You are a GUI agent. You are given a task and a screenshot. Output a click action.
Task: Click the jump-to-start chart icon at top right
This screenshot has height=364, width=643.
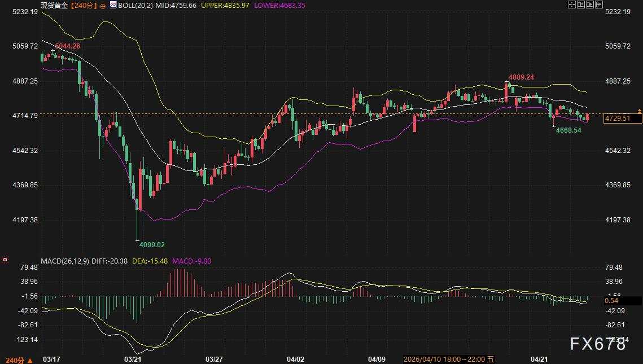tap(581, 5)
